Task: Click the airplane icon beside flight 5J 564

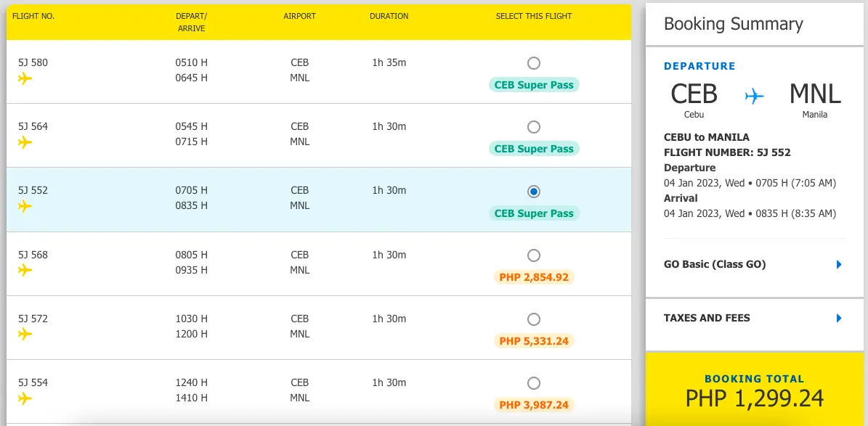Action: (x=25, y=142)
